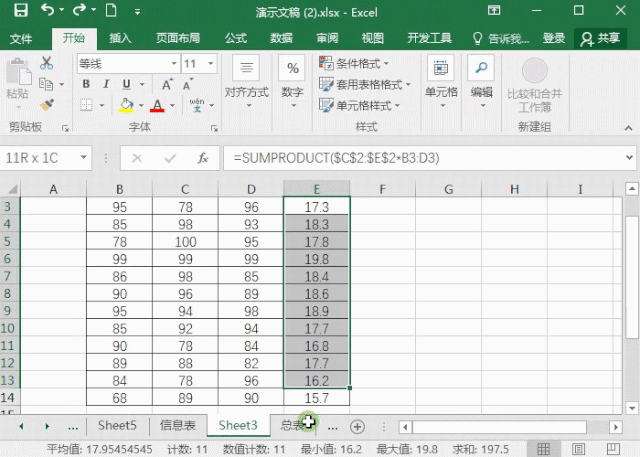Switch to the 信息表 sheet tab
This screenshot has height=457, width=640.
pyautogui.click(x=178, y=425)
